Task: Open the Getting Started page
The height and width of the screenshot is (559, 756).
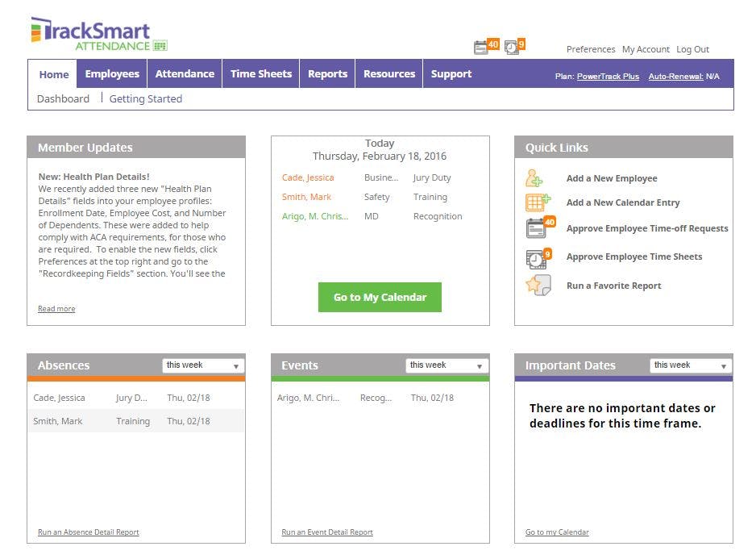Action: 146,98
